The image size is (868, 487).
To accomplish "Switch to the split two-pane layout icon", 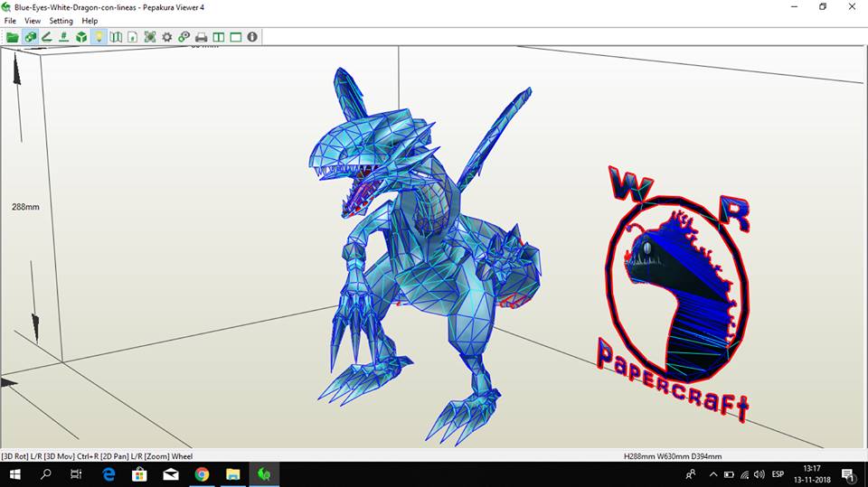I will pos(219,37).
